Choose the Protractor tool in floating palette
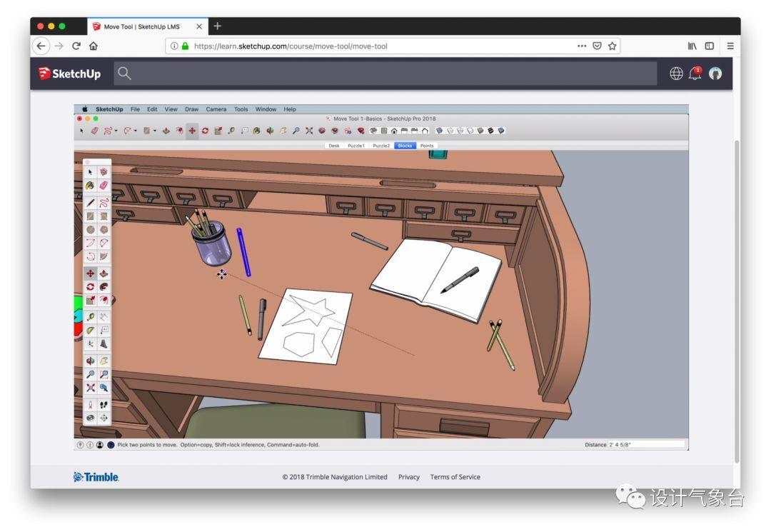 coord(91,331)
